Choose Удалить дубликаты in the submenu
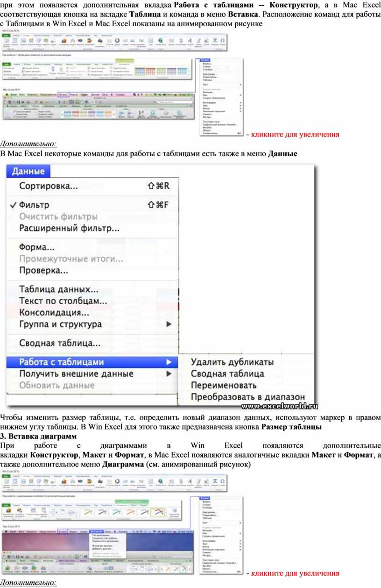 [x=232, y=362]
